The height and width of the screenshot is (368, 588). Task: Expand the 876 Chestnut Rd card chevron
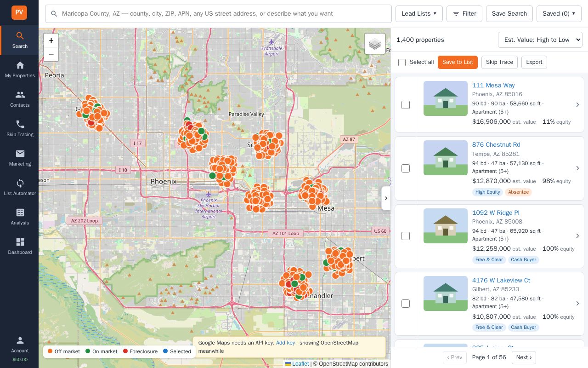(x=577, y=168)
